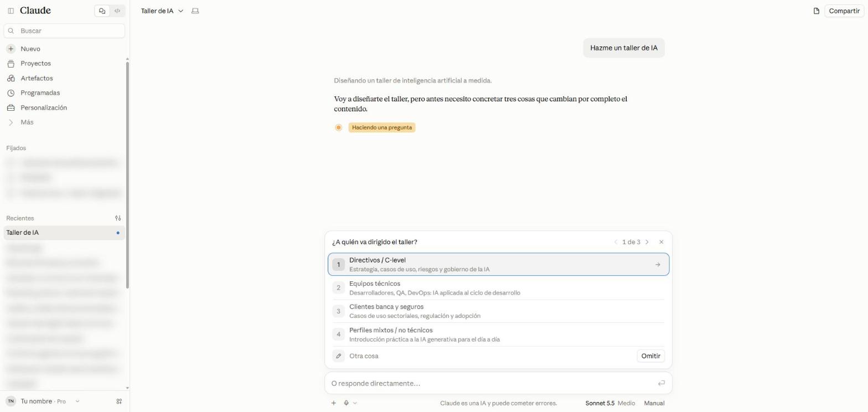Click the sidebar scrollbar up arrow
The width and height of the screenshot is (868, 412).
tap(127, 59)
